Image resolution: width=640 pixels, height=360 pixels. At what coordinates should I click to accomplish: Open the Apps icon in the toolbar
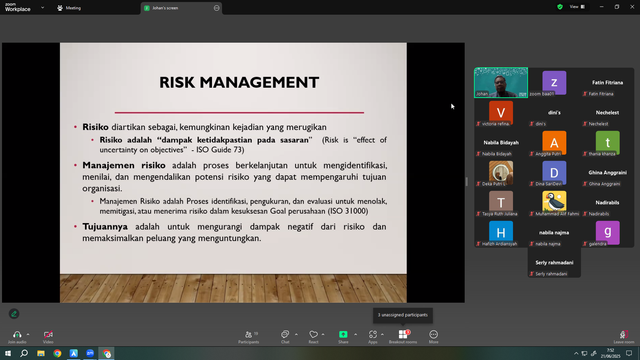[x=373, y=334]
